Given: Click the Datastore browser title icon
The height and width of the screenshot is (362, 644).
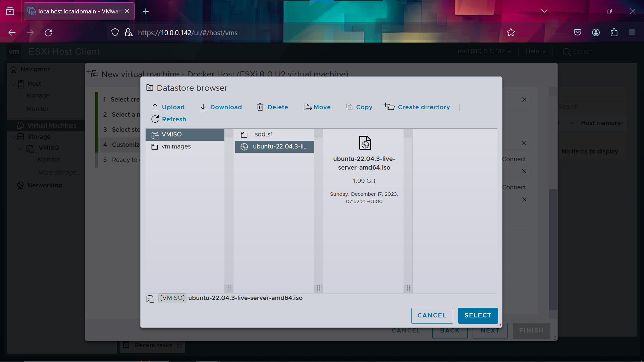Looking at the screenshot, I should [150, 88].
